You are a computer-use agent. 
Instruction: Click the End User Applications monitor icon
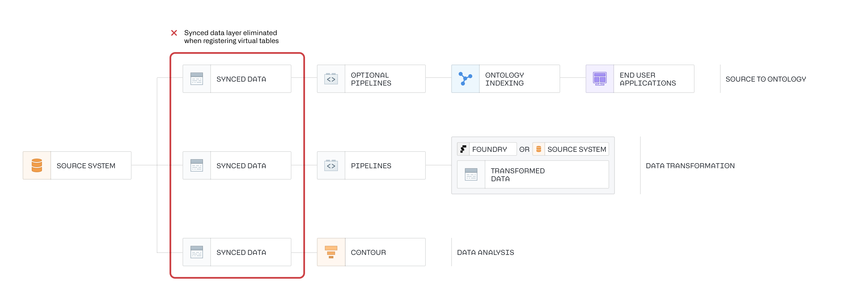600,79
